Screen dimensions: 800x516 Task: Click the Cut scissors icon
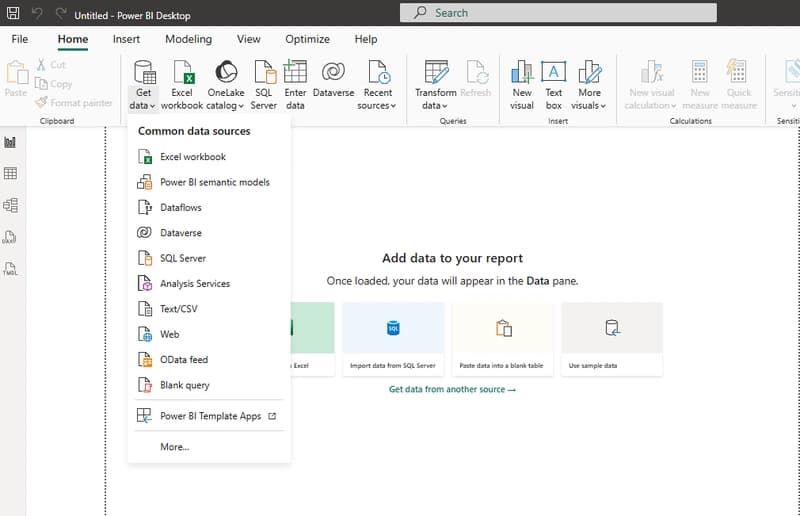click(41, 64)
